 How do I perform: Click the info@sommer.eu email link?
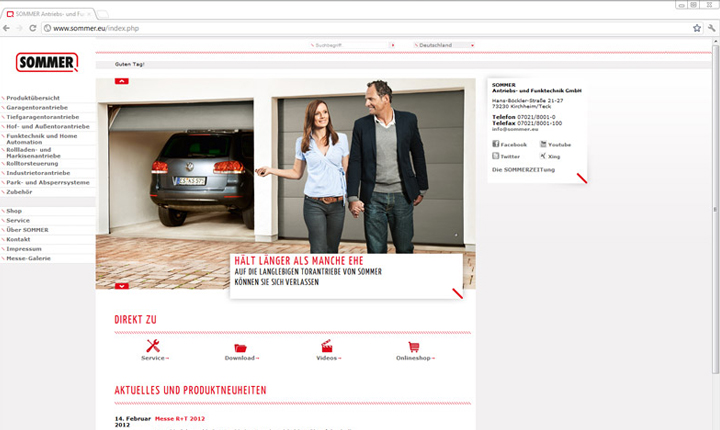tap(511, 128)
